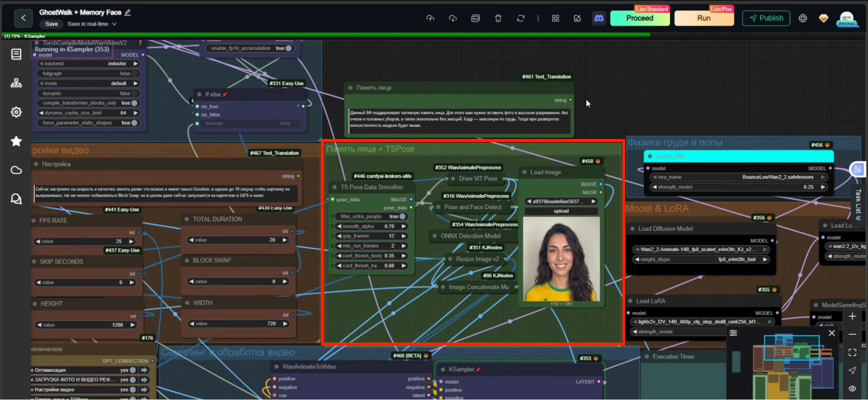Screen dimensions: 868x400
Task: Open the star favorites icon in left sidebar
Action: point(16,141)
